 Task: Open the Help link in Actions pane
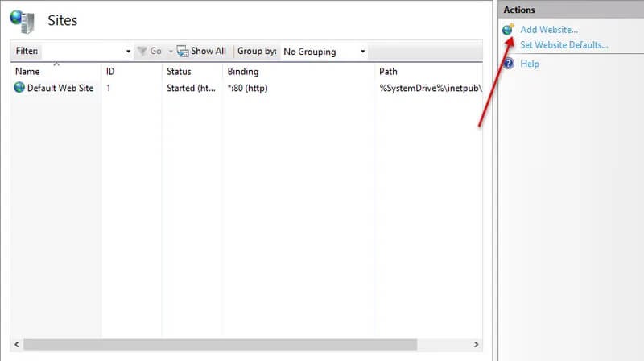tap(530, 64)
